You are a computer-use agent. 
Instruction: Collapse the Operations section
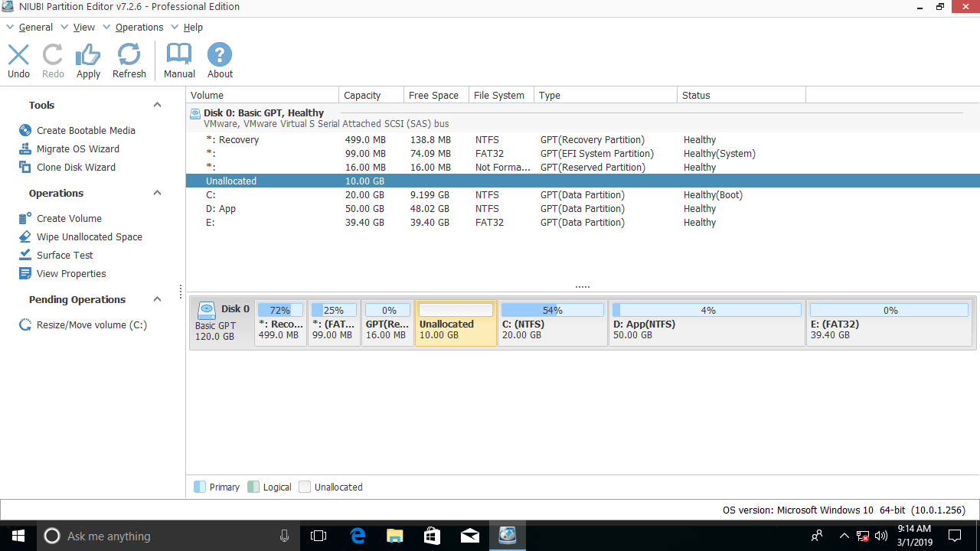(157, 194)
